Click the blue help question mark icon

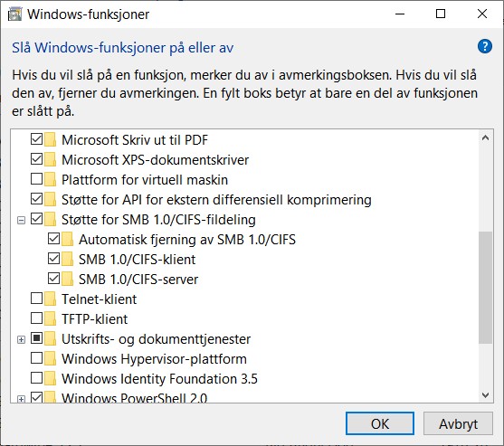click(x=485, y=46)
